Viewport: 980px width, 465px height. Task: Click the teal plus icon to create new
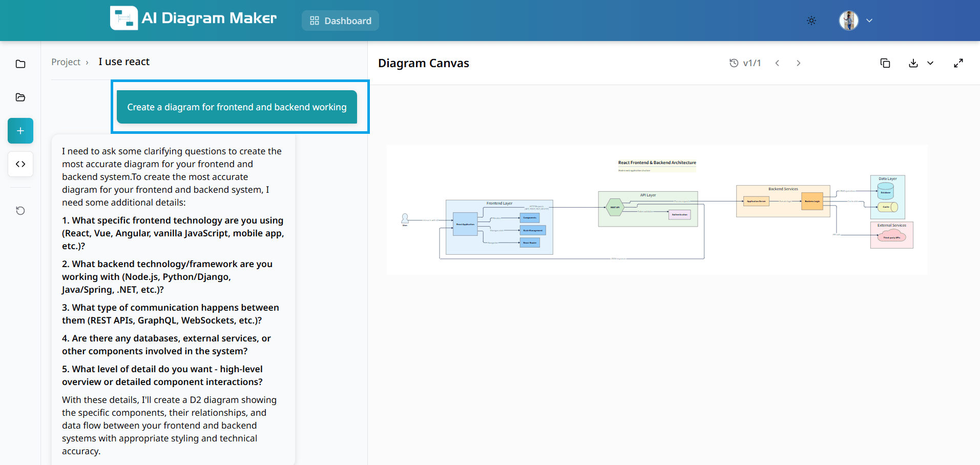click(20, 131)
